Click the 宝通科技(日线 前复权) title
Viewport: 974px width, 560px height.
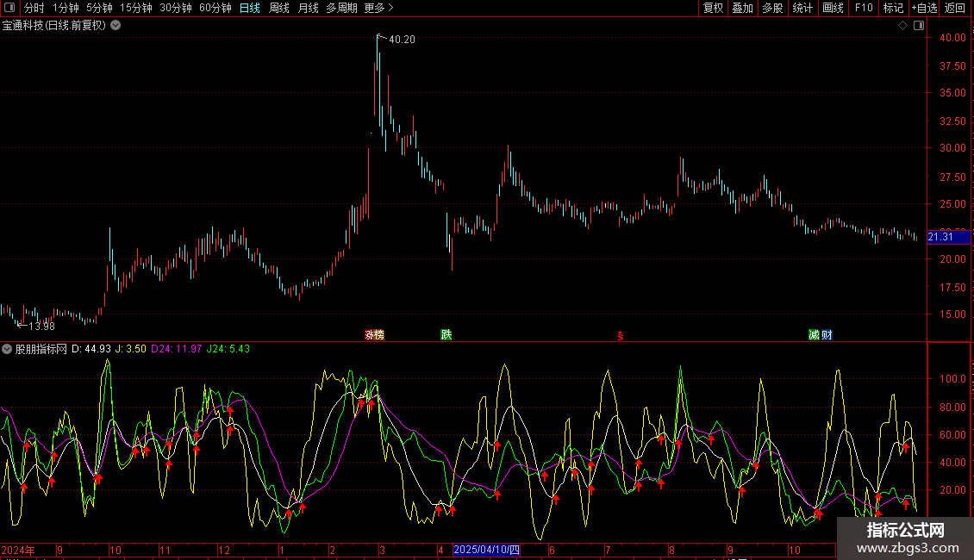(54, 26)
